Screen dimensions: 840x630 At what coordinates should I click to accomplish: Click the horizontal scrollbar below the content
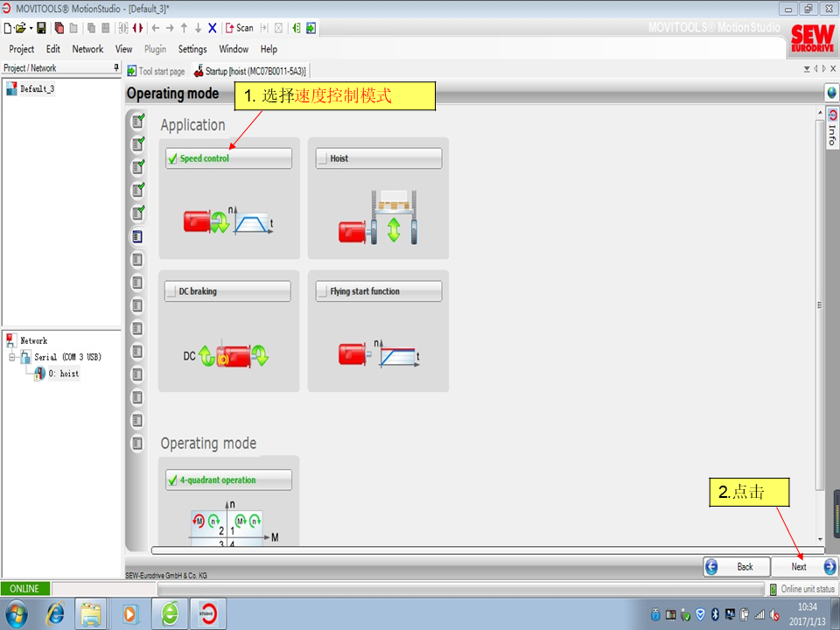point(487,550)
